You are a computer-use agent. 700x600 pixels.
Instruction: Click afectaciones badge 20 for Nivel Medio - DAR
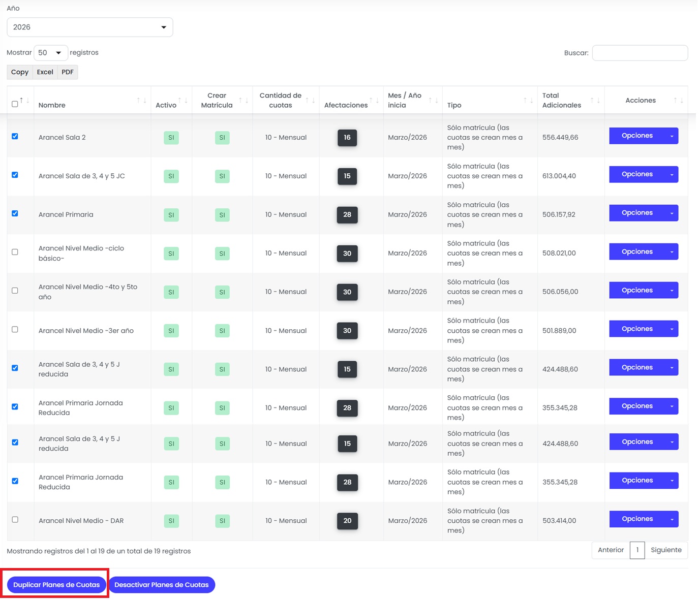click(347, 521)
